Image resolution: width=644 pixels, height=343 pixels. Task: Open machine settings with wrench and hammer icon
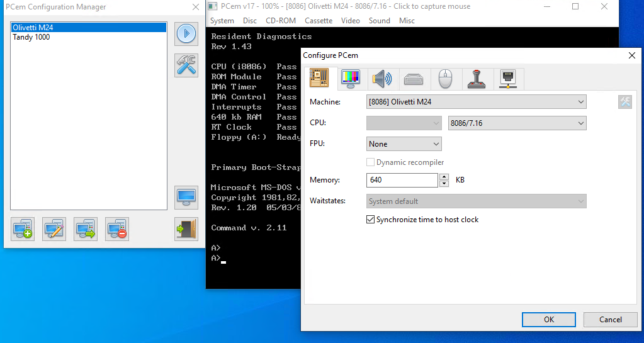tap(186, 65)
